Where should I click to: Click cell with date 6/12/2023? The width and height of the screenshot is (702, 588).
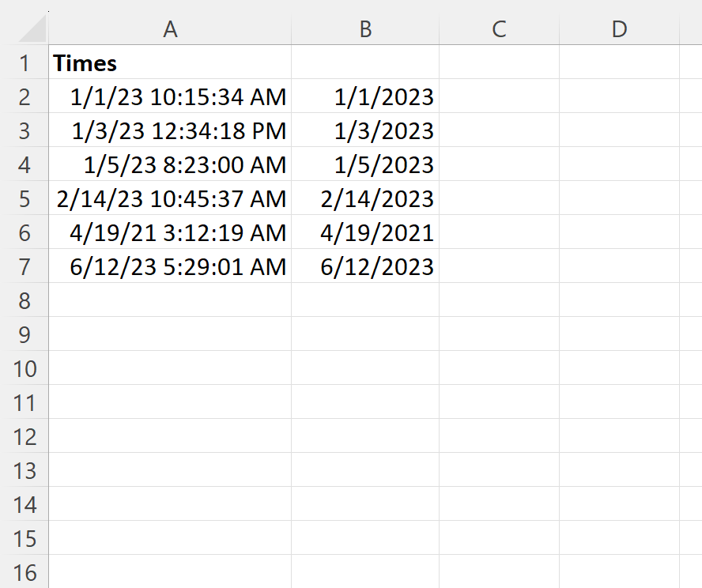[x=365, y=266]
